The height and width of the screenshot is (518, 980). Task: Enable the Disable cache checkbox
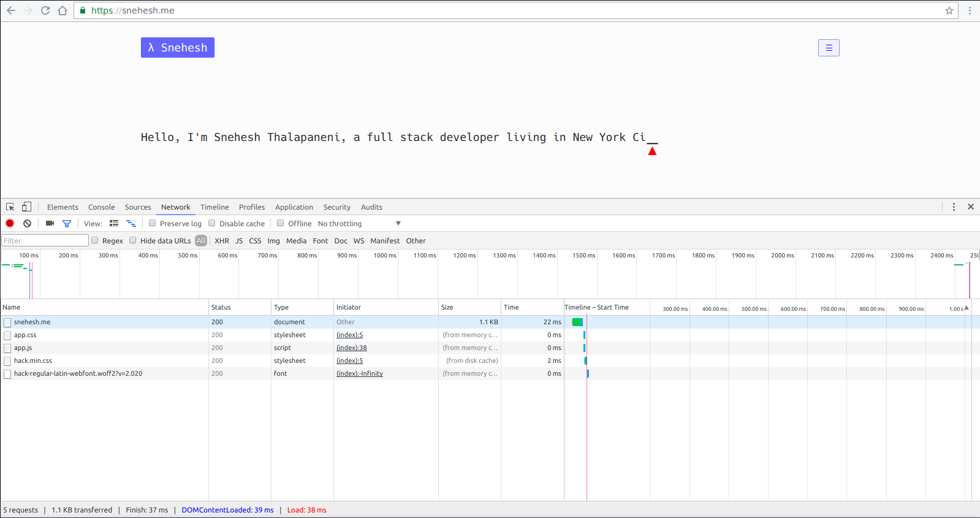coord(212,223)
